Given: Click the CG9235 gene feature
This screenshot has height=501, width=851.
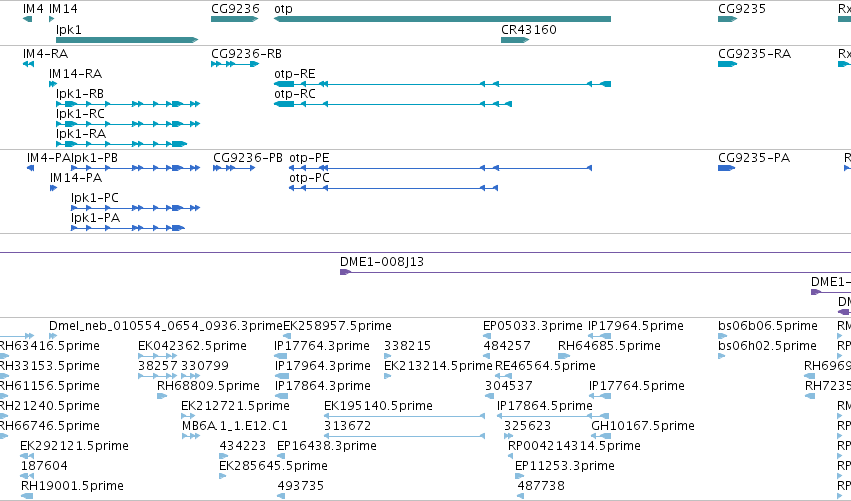Looking at the screenshot, I should pos(727,19).
